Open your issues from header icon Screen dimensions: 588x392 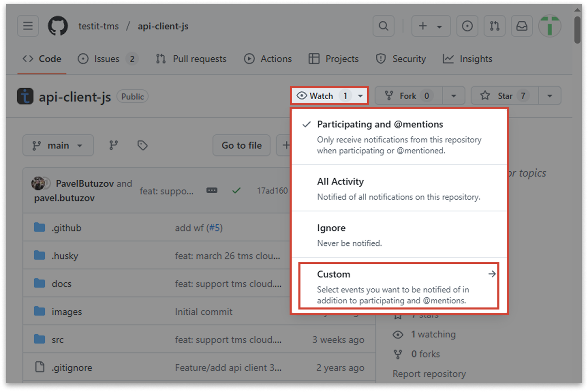tap(467, 26)
